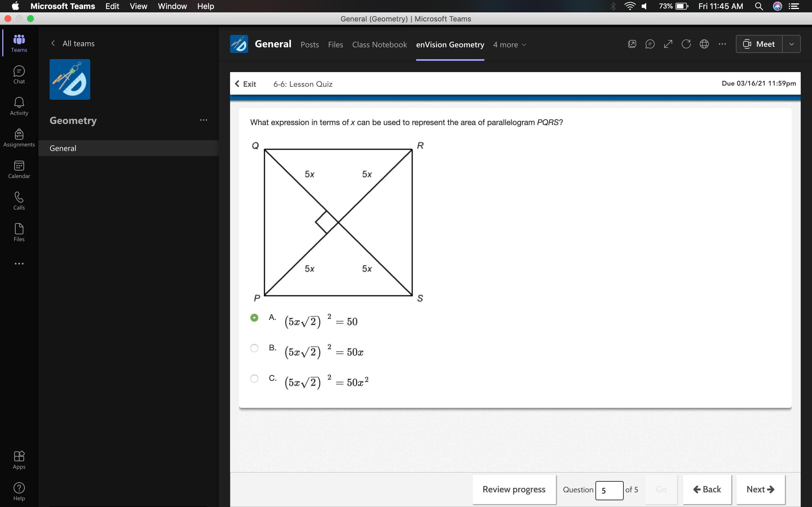This screenshot has width=812, height=507.
Task: Click the Review progress button
Action: click(514, 489)
